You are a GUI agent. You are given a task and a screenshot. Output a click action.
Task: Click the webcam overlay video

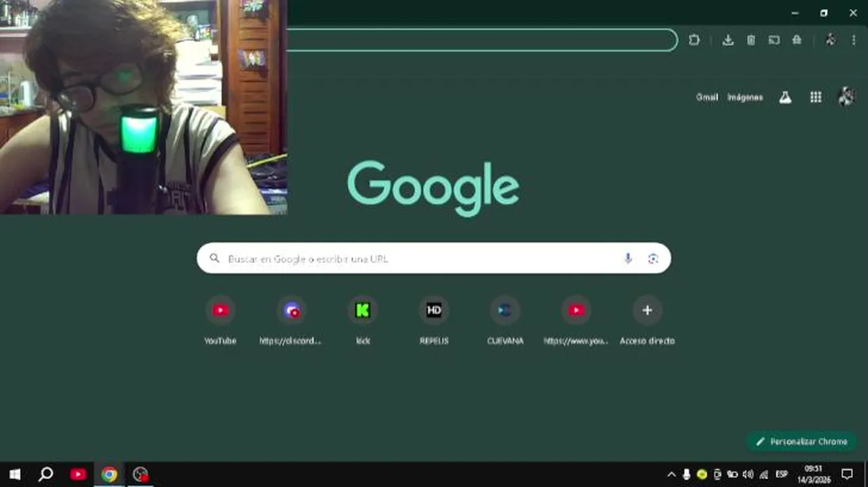143,107
